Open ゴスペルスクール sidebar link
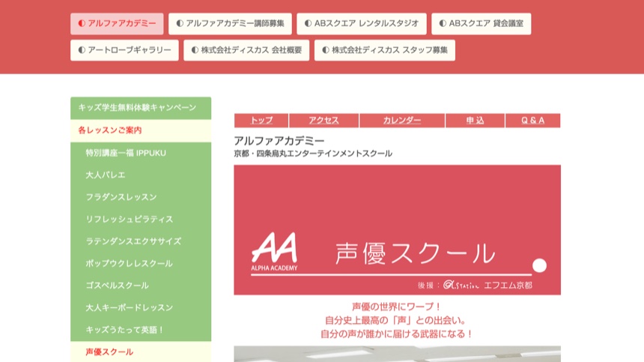Screen dimensions: 644x362 point(141,286)
